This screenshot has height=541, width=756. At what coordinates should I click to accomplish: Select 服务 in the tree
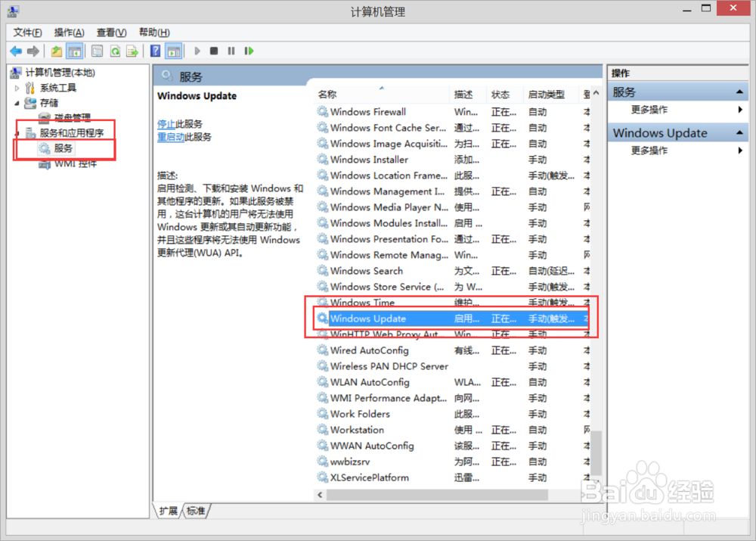64,148
